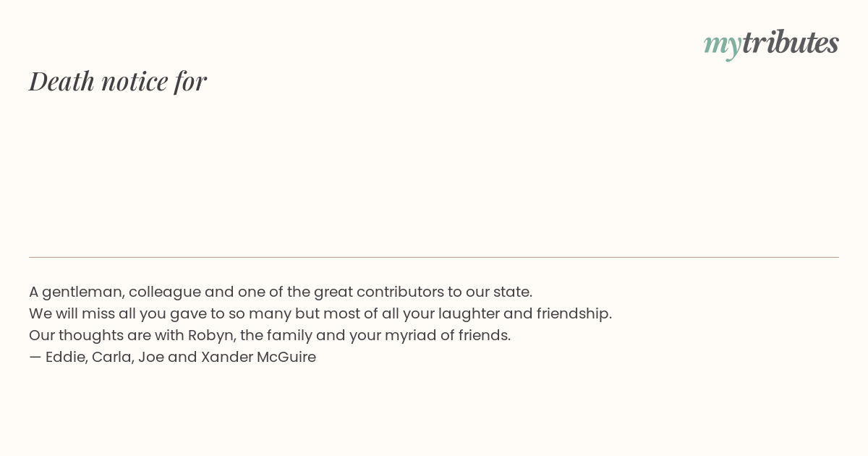Click the line starting "We will miss"

320,314
